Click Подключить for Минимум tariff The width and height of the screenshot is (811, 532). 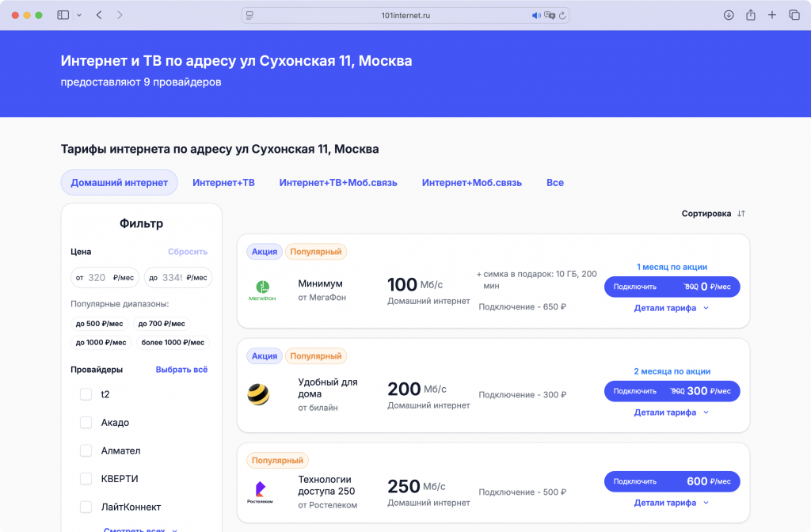[672, 287]
